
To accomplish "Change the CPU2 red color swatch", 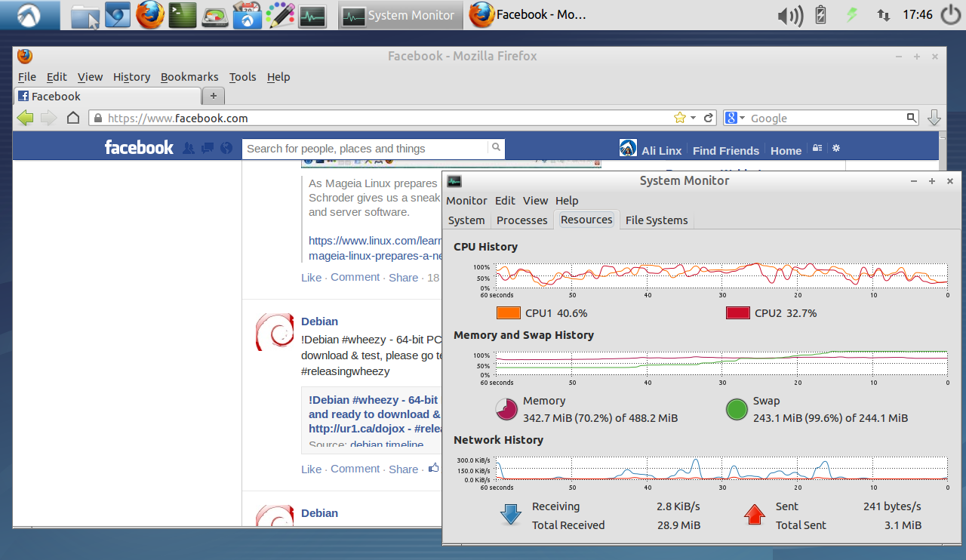I will pos(737,313).
